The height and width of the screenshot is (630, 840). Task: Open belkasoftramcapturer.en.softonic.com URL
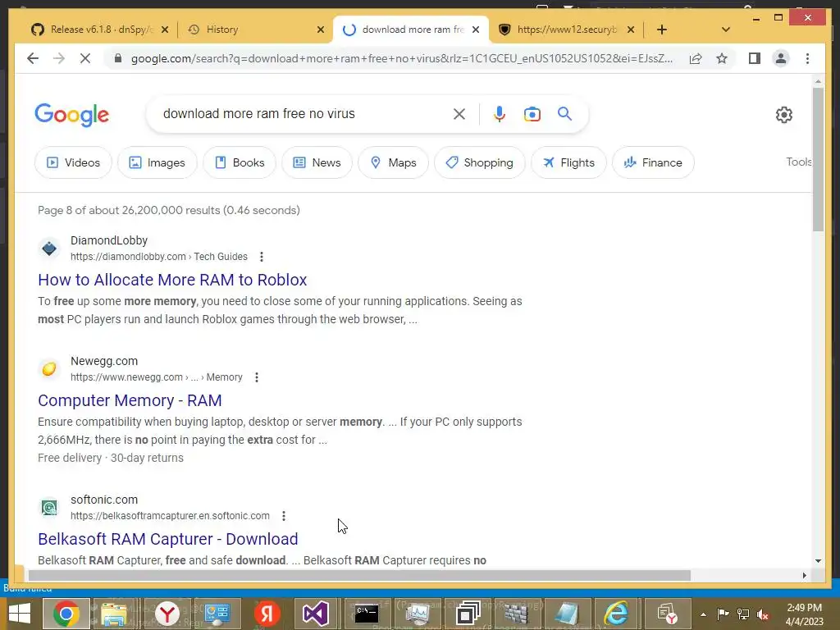point(170,516)
